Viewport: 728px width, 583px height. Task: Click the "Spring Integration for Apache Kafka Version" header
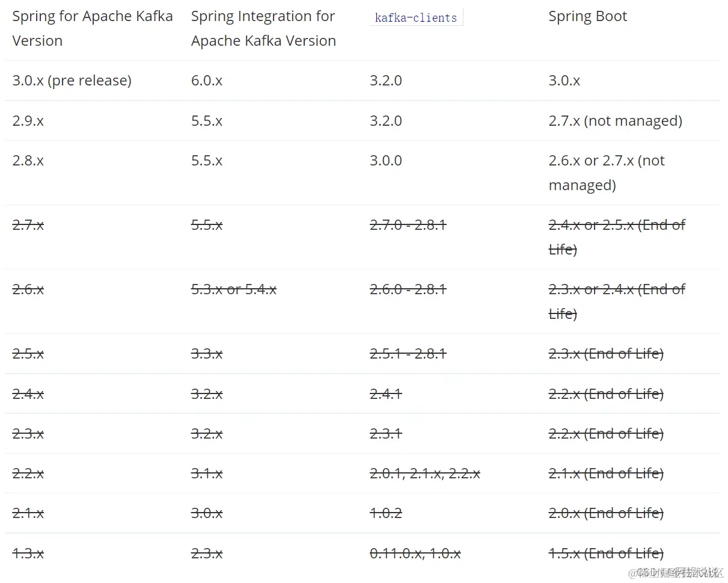[263, 28]
